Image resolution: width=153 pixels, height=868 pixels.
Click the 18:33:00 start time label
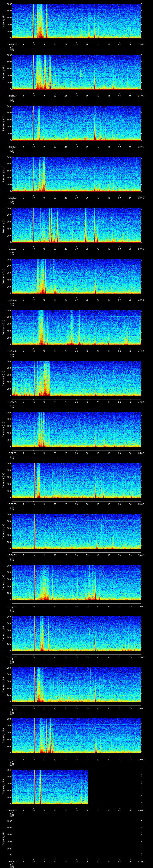12,504
